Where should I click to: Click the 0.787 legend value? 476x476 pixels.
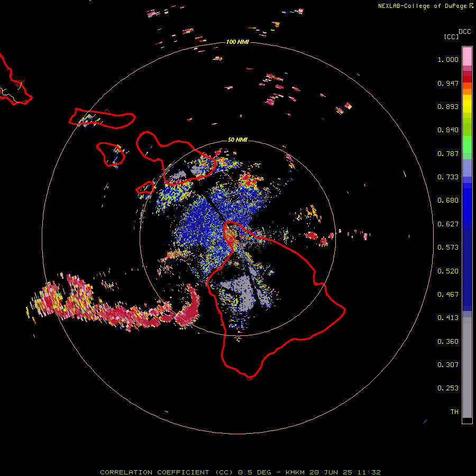(448, 153)
